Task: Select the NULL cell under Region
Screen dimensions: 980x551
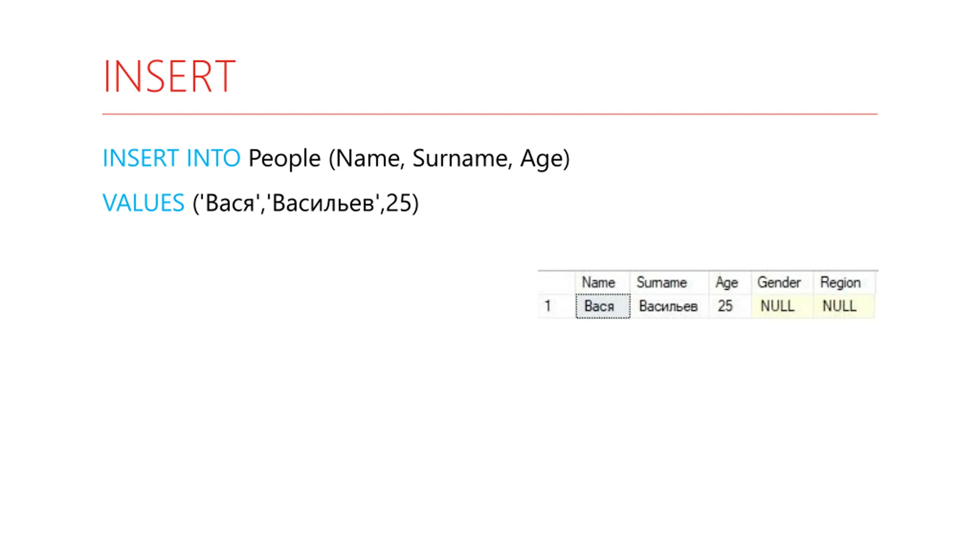Action: [843, 306]
